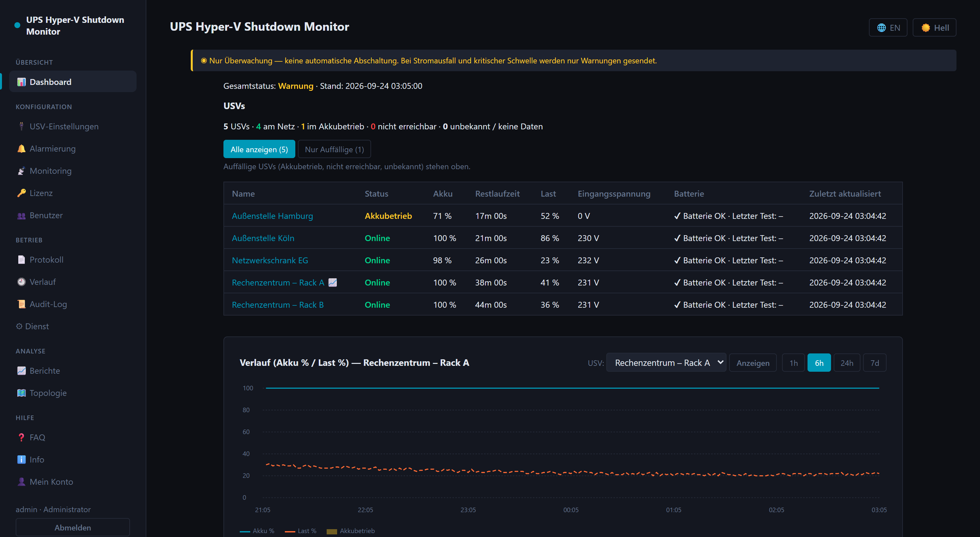Click the chart icon beside Rack A

333,283
